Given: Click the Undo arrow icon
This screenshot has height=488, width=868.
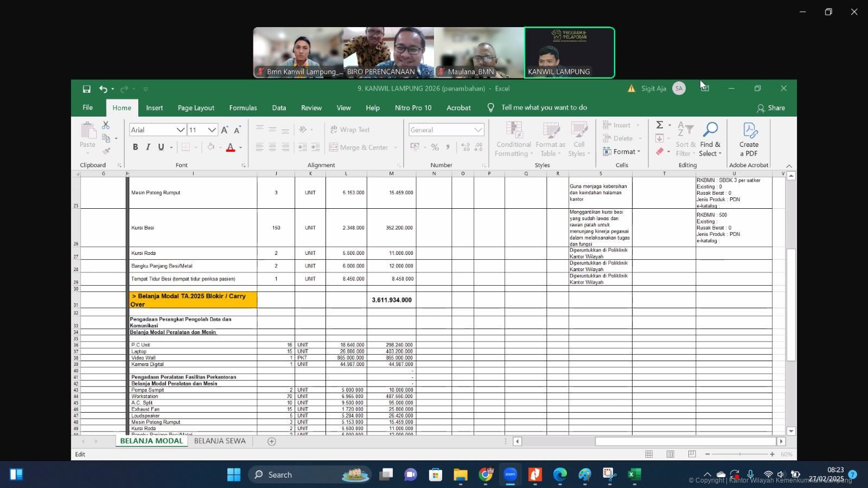Looking at the screenshot, I should pyautogui.click(x=103, y=88).
